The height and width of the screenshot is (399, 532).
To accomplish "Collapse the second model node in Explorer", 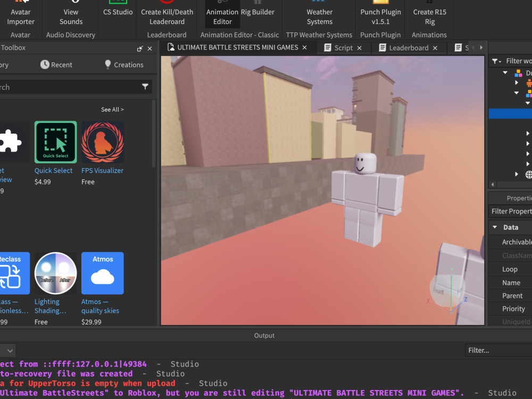I will click(x=517, y=93).
